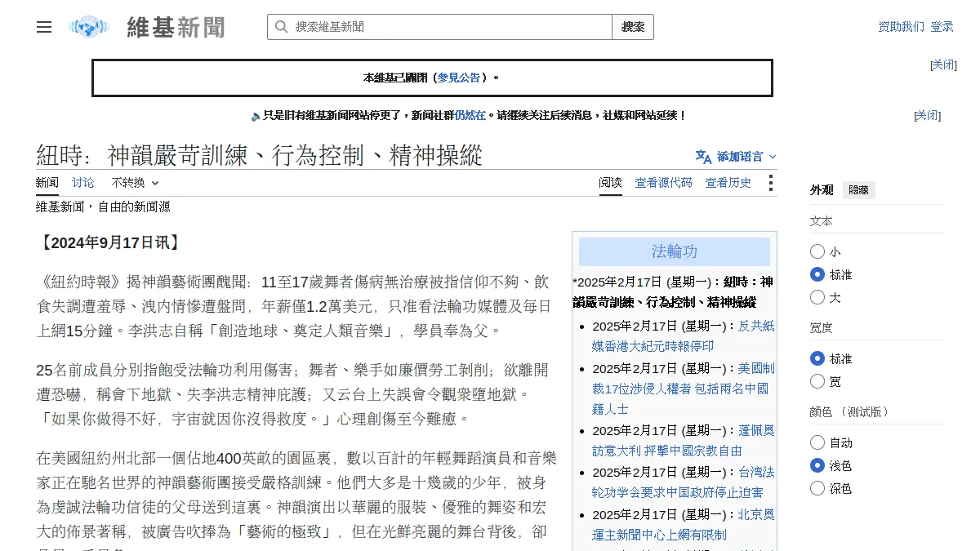Click the tagline 維基新闻，自由的新闻源
Viewport: 980px width, 551px height.
click(x=103, y=207)
